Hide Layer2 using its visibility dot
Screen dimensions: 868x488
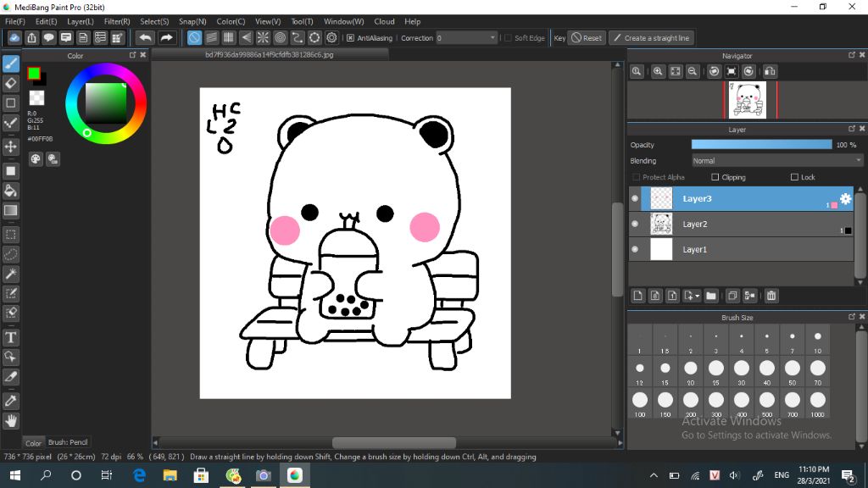click(635, 224)
